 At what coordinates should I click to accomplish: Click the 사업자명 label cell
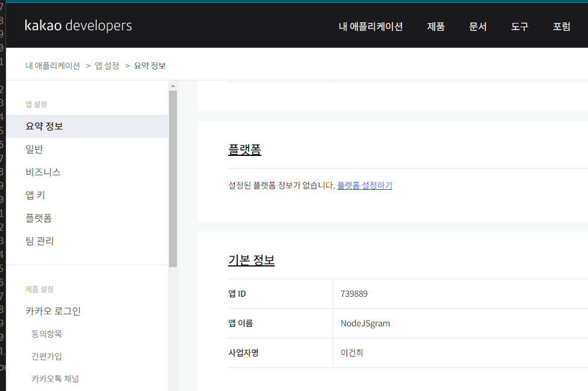point(281,353)
